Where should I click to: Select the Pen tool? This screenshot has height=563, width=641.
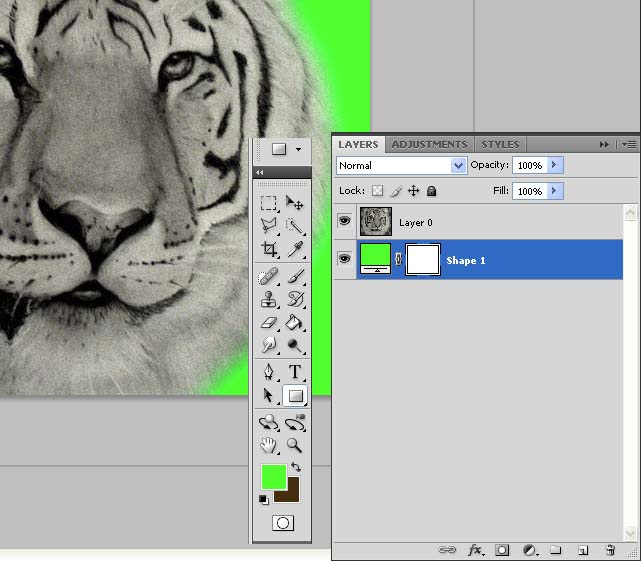[x=269, y=372]
